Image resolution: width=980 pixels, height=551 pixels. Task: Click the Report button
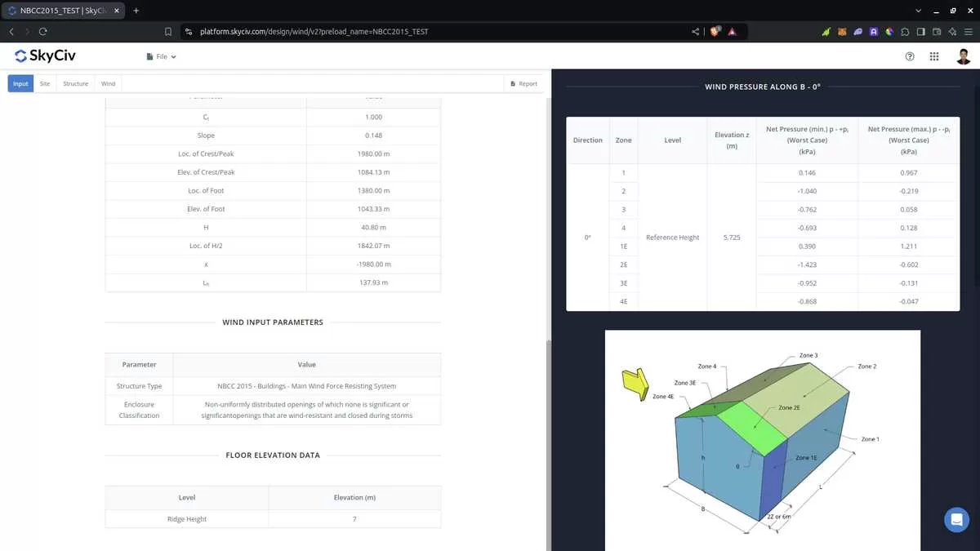tap(523, 83)
